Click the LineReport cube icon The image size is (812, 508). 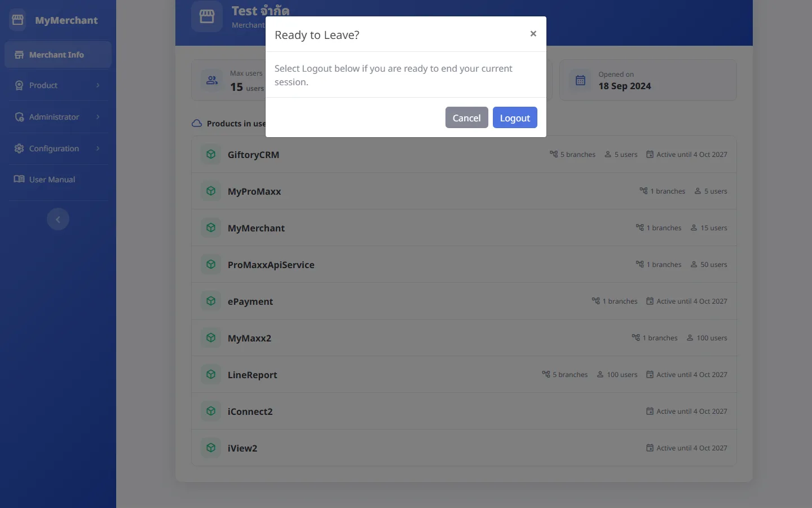coord(211,374)
